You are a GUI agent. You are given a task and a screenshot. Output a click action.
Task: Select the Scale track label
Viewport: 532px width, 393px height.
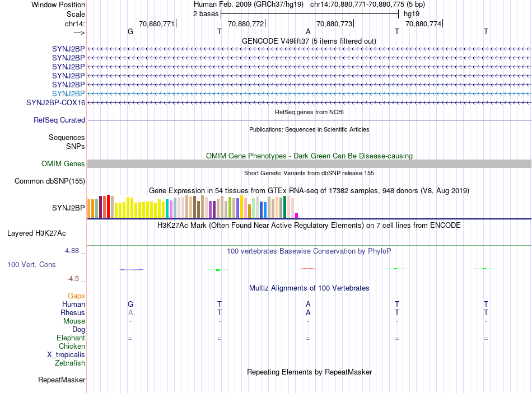point(76,14)
